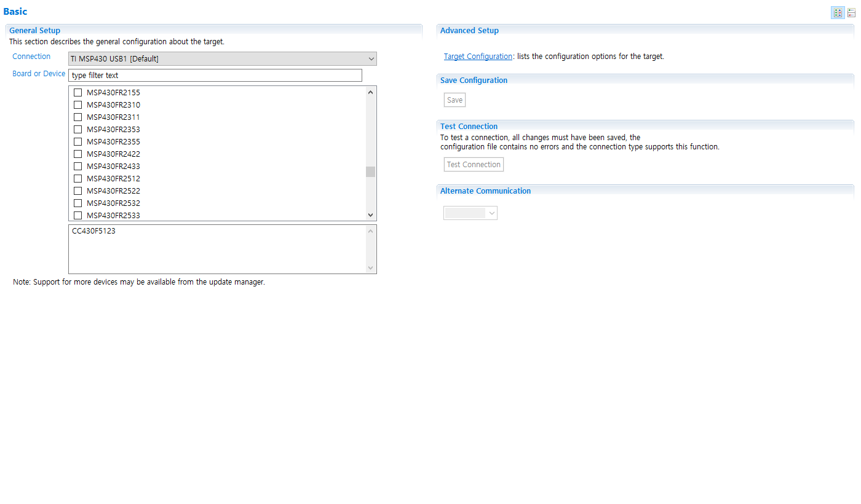Switch to the horizontal stacked layout icon
Screen dimensions: 861x504
coord(852,12)
